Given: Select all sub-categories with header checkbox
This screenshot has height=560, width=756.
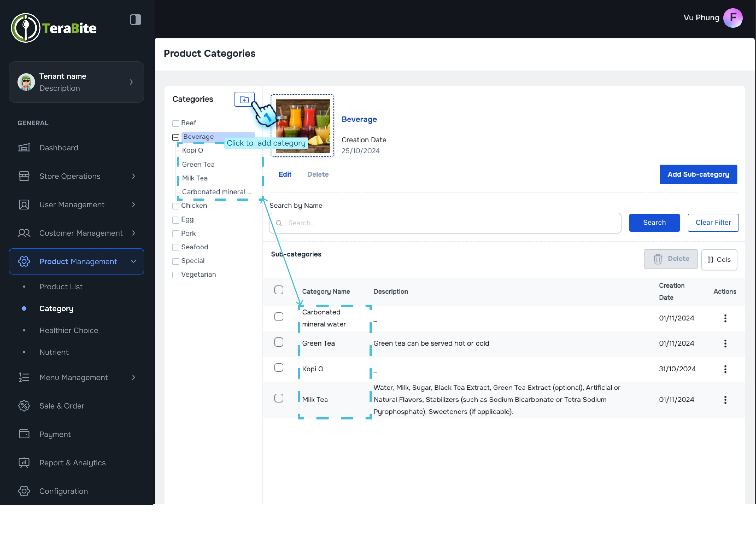Looking at the screenshot, I should [279, 290].
